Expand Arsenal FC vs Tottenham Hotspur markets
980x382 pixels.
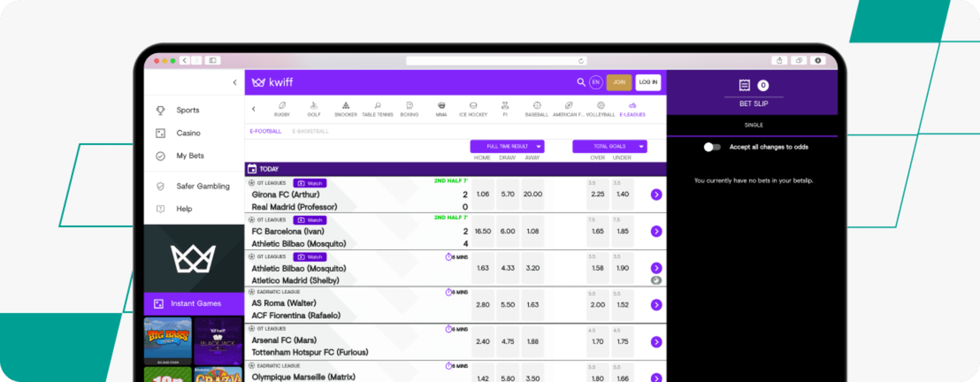pyautogui.click(x=657, y=342)
